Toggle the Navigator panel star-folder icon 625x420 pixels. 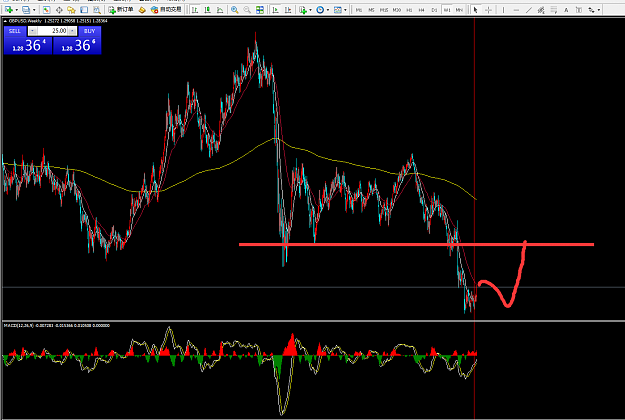71,10
